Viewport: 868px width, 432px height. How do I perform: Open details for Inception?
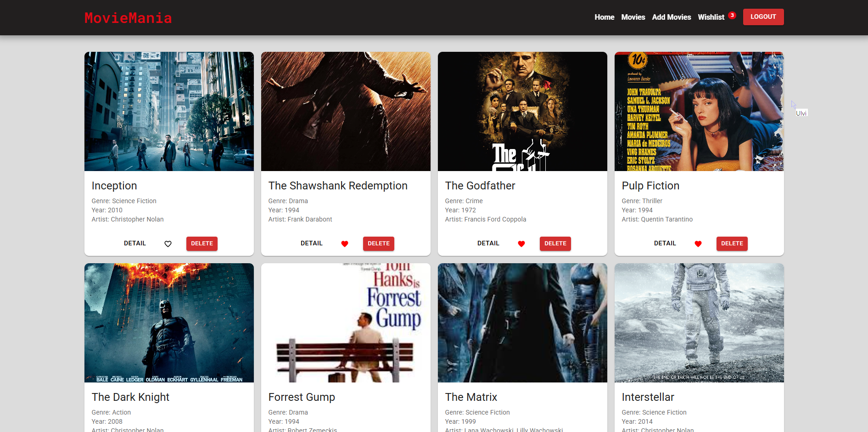(x=135, y=244)
